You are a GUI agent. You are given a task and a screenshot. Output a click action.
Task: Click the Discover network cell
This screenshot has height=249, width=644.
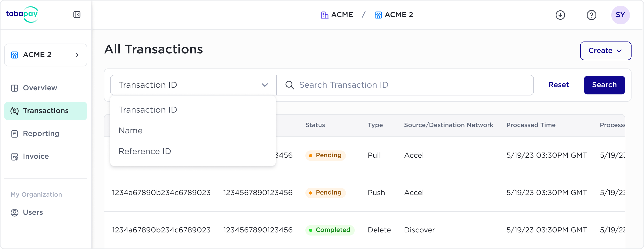coord(419,230)
